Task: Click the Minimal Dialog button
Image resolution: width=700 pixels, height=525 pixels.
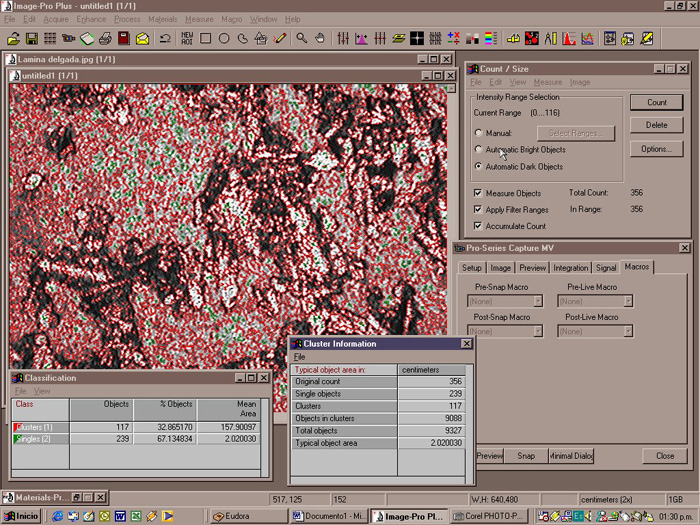Action: pos(571,456)
